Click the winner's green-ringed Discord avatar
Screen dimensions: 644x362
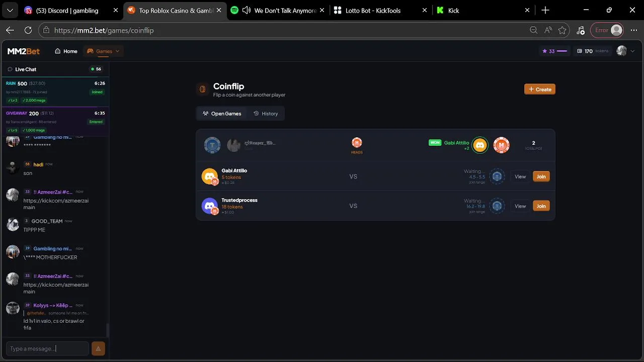(x=480, y=145)
